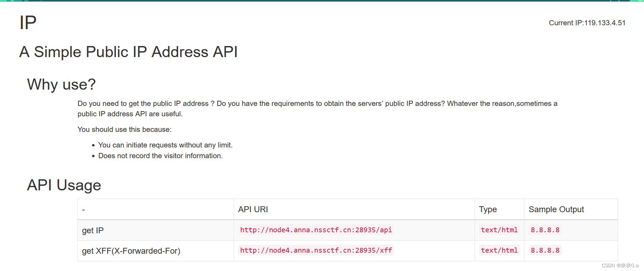This screenshot has width=644, height=271.
Task: Click the Sample Output column header
Action: click(x=556, y=209)
